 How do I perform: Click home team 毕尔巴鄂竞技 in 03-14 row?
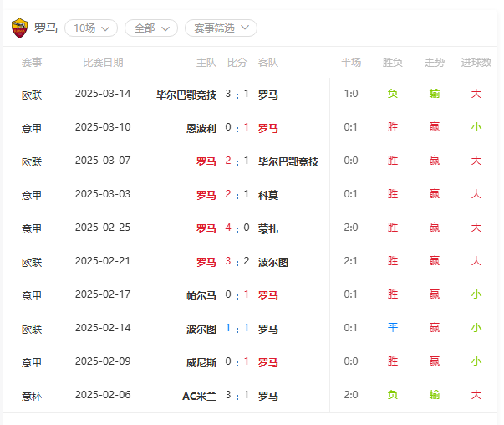(186, 95)
